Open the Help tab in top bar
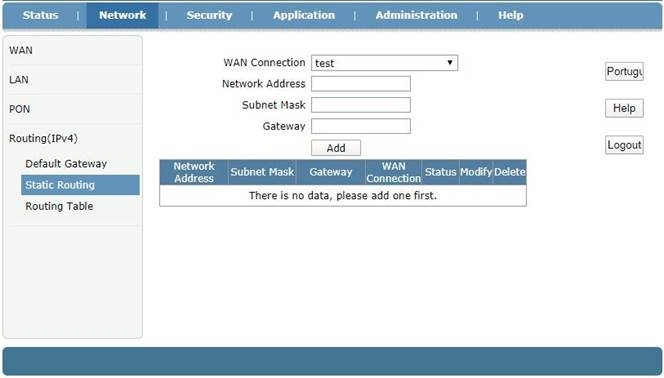This screenshot has width=664, height=378. click(510, 15)
